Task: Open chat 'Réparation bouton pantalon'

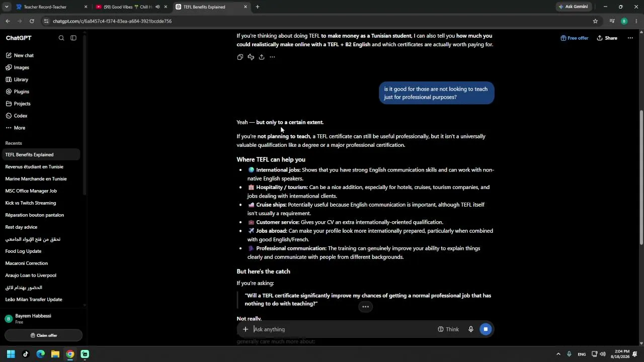Action: click(40, 215)
